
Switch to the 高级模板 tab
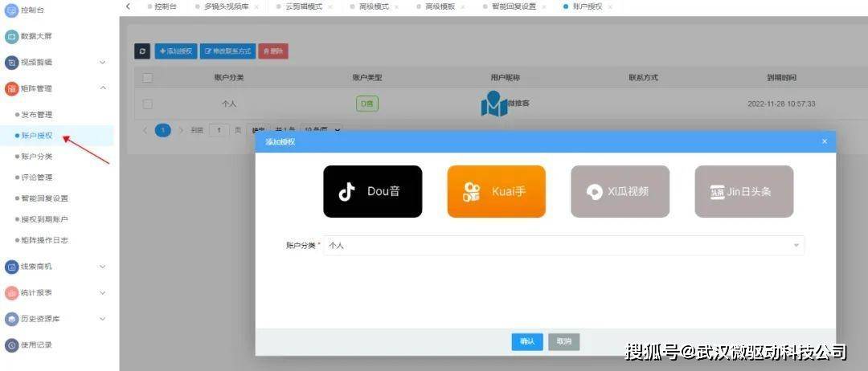coord(440,6)
